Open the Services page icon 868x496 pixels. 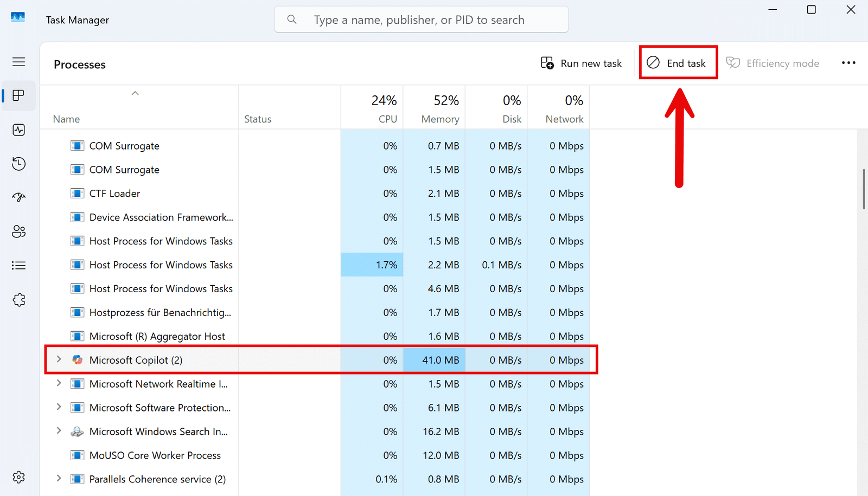pyautogui.click(x=18, y=299)
